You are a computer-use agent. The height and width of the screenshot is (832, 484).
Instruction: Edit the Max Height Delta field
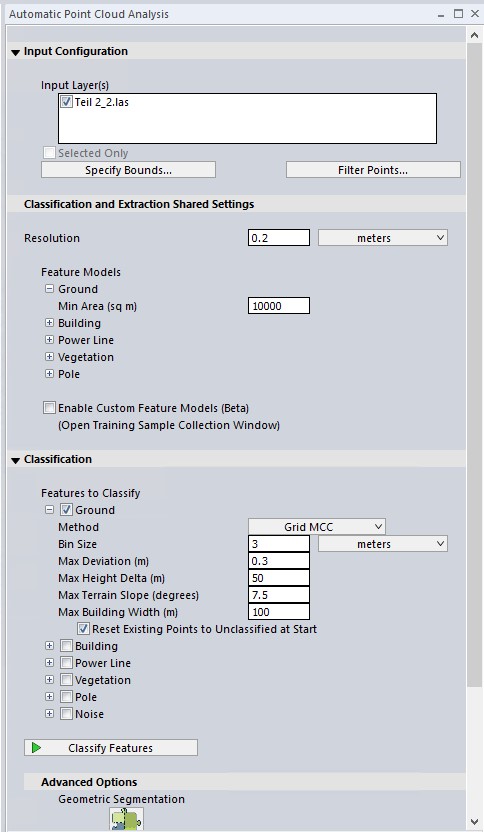point(279,578)
